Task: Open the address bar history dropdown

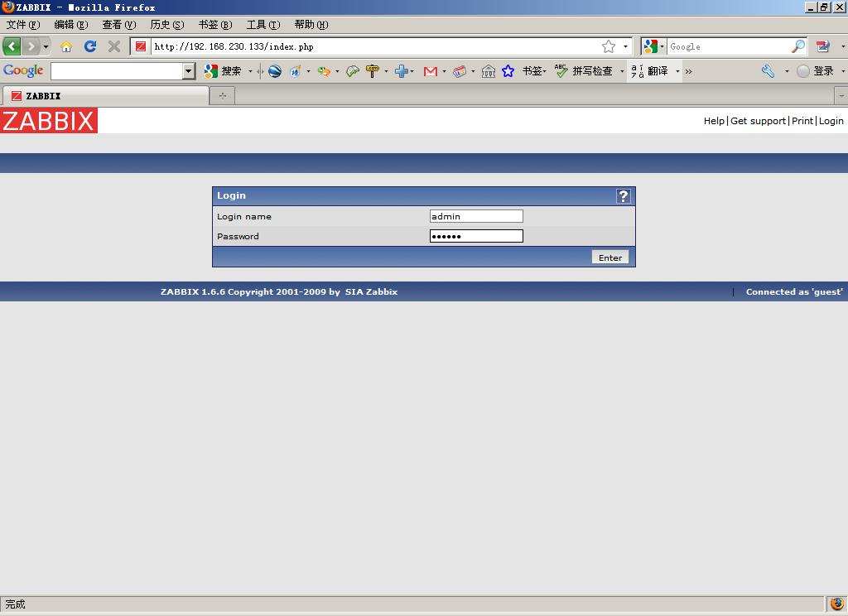Action: pyautogui.click(x=626, y=46)
